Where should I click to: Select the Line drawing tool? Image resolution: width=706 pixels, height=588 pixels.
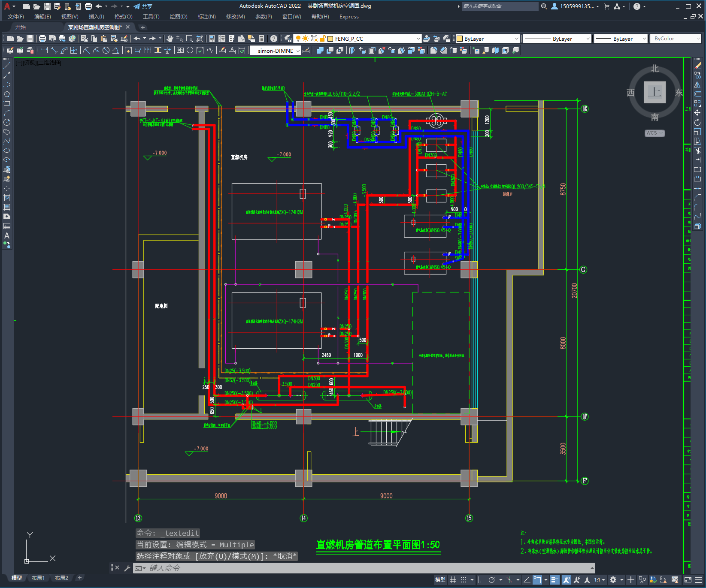(7, 66)
